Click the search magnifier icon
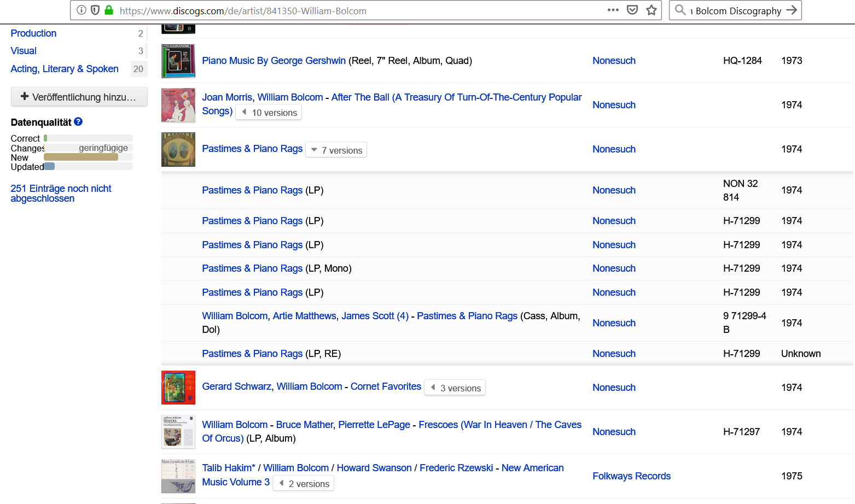 680,10
